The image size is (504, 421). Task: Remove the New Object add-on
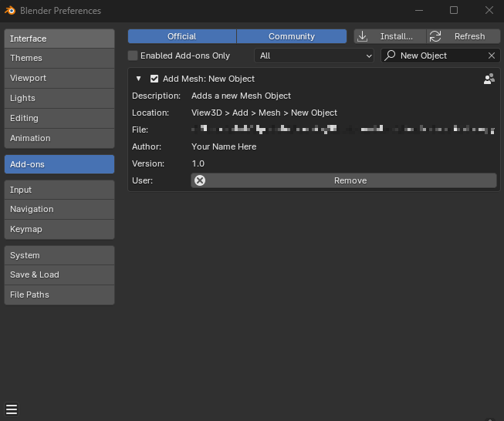343,180
